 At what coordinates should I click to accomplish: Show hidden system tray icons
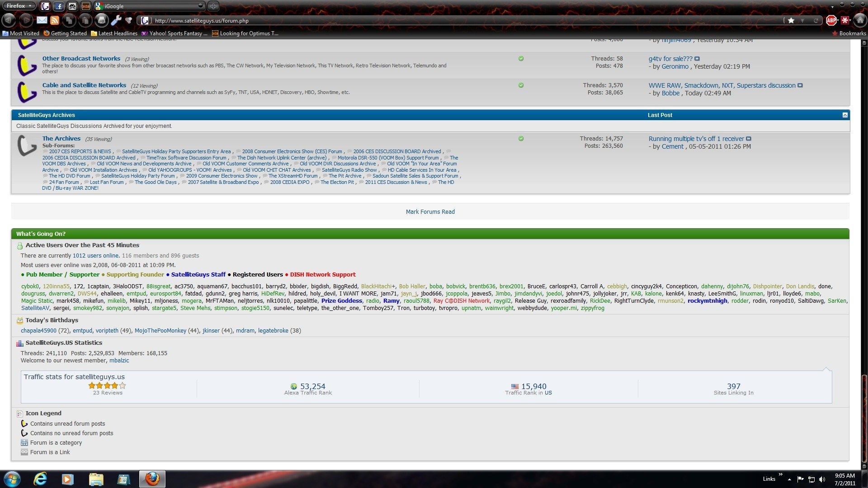pos(789,479)
